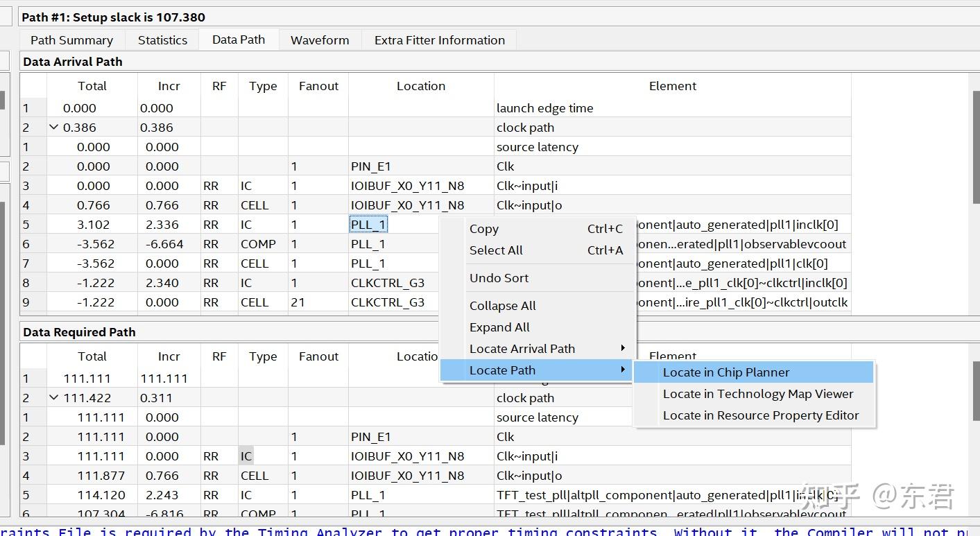
Task: Select PIN_E1 location cell in Data Arrival Path
Action: 371,166
